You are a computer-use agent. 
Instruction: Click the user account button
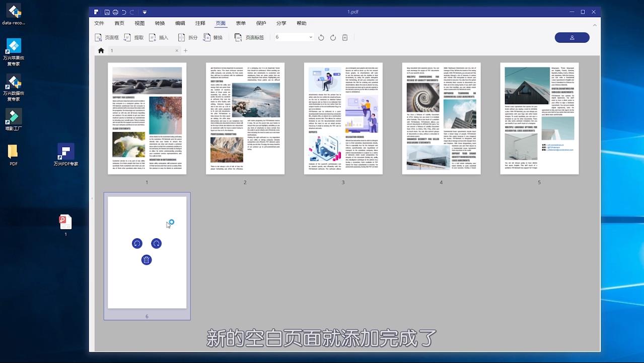point(572,37)
